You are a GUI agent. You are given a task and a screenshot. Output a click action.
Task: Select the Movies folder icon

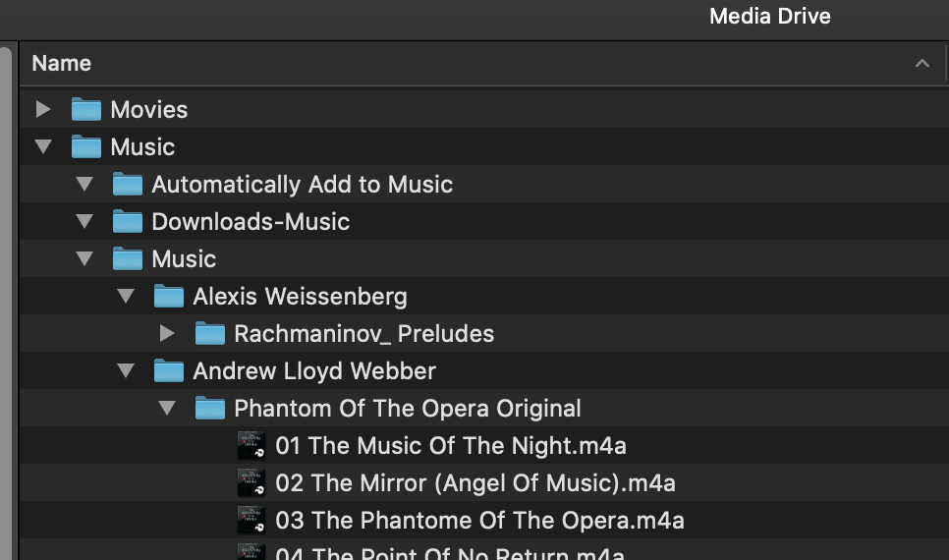click(x=85, y=110)
